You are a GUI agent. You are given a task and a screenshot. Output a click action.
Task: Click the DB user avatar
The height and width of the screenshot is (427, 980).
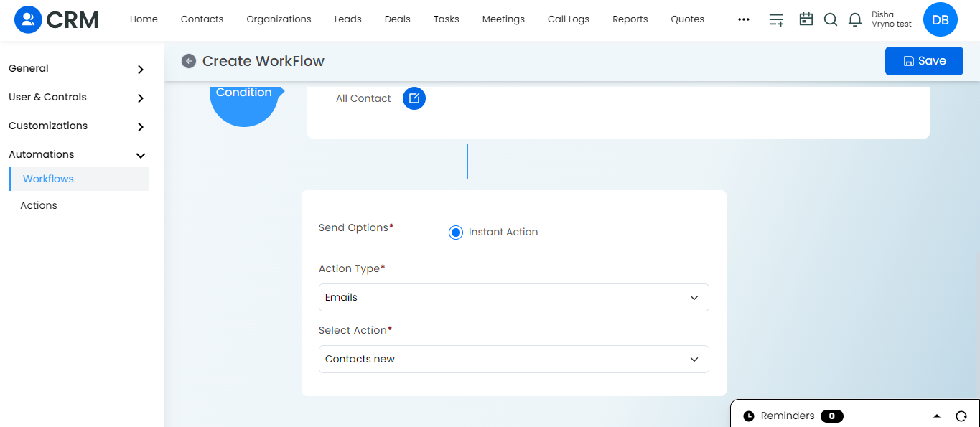point(941,19)
